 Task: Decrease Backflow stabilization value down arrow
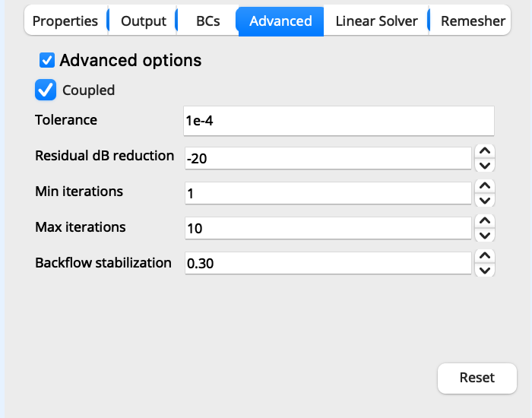(x=485, y=270)
